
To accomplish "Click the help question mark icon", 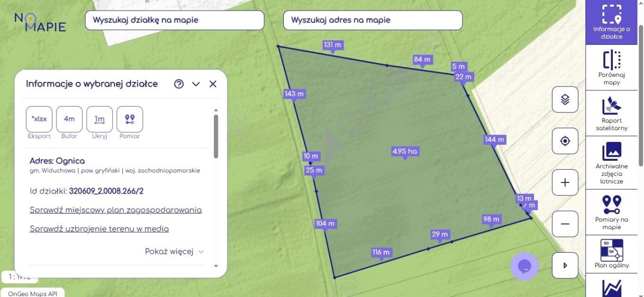I will [x=179, y=84].
